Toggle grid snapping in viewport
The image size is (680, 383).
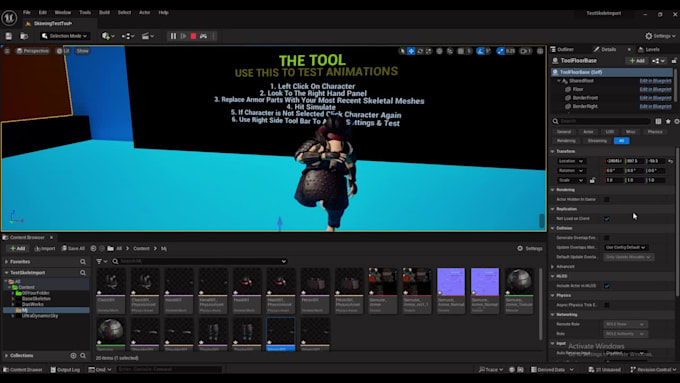tap(461, 51)
